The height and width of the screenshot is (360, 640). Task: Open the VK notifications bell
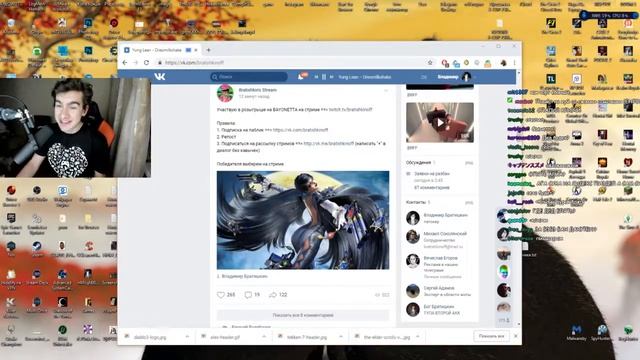[x=301, y=77]
